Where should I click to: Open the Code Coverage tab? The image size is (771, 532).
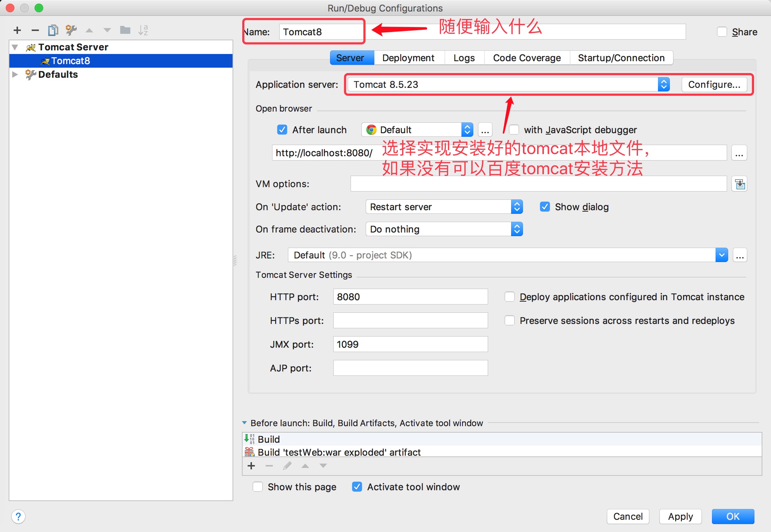527,58
